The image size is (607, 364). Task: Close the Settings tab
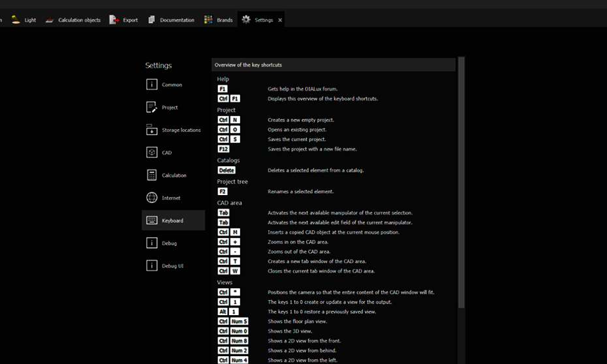click(280, 20)
